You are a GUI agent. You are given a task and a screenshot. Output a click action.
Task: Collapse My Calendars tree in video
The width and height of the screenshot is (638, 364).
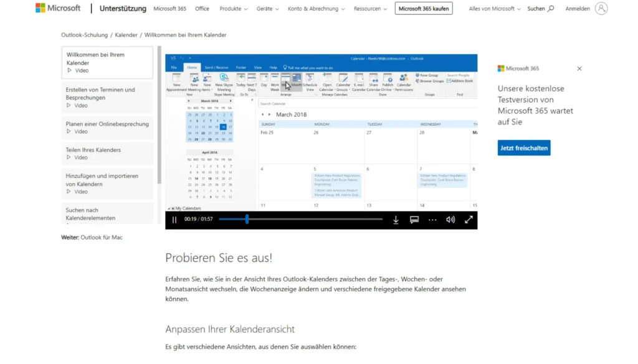click(169, 208)
